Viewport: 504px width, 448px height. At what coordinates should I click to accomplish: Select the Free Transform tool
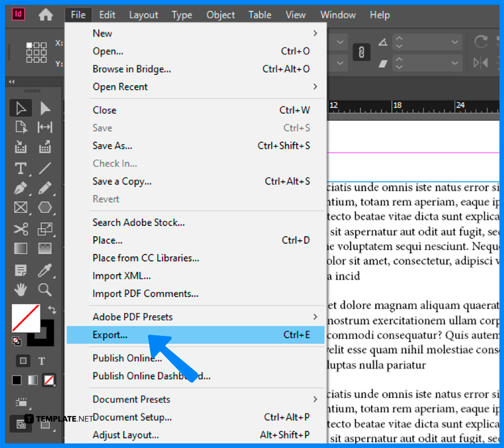45,229
